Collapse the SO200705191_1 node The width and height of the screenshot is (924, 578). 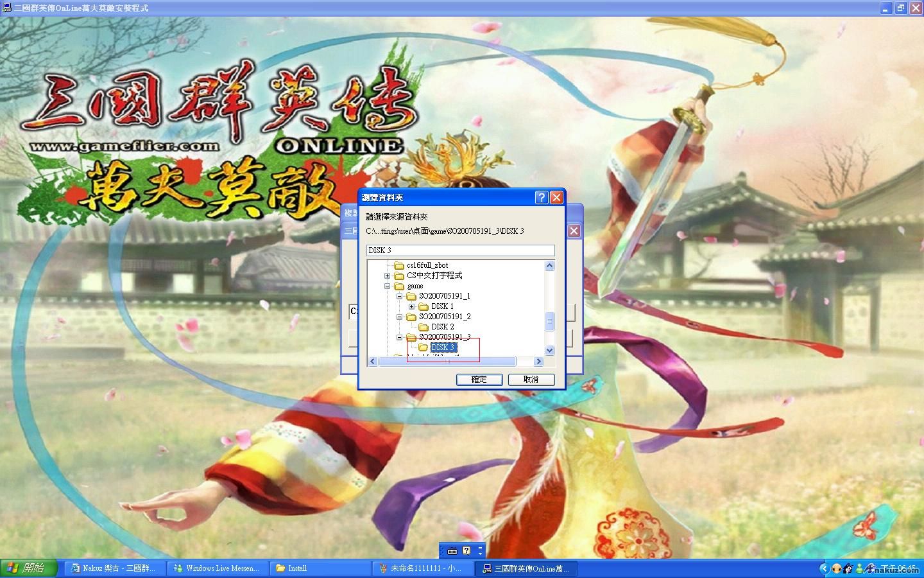tap(399, 296)
